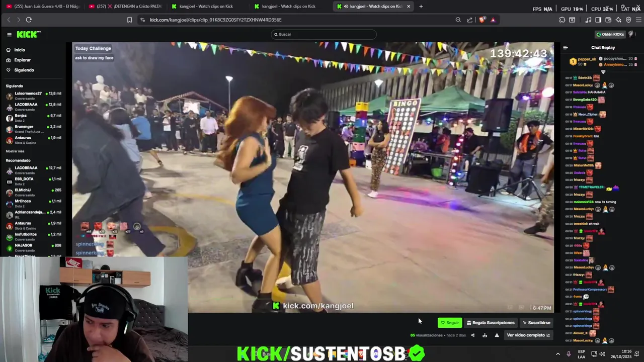The image size is (644, 362).
Task: Report the clip using the warning icon
Action: coord(497,335)
